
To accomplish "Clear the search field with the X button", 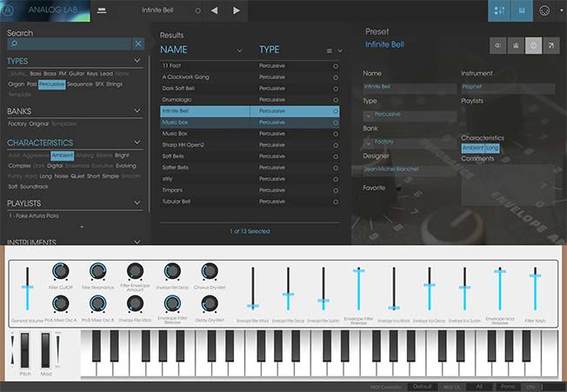I will [x=138, y=44].
